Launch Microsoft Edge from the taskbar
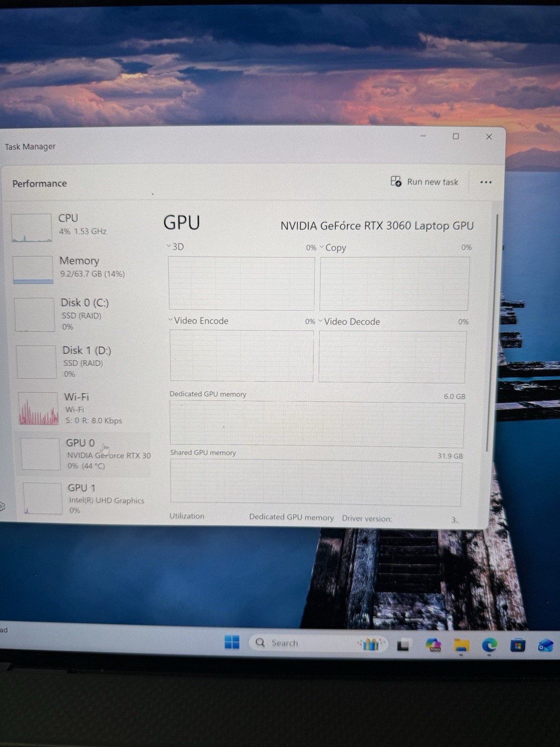The height and width of the screenshot is (747, 560). coord(489,645)
